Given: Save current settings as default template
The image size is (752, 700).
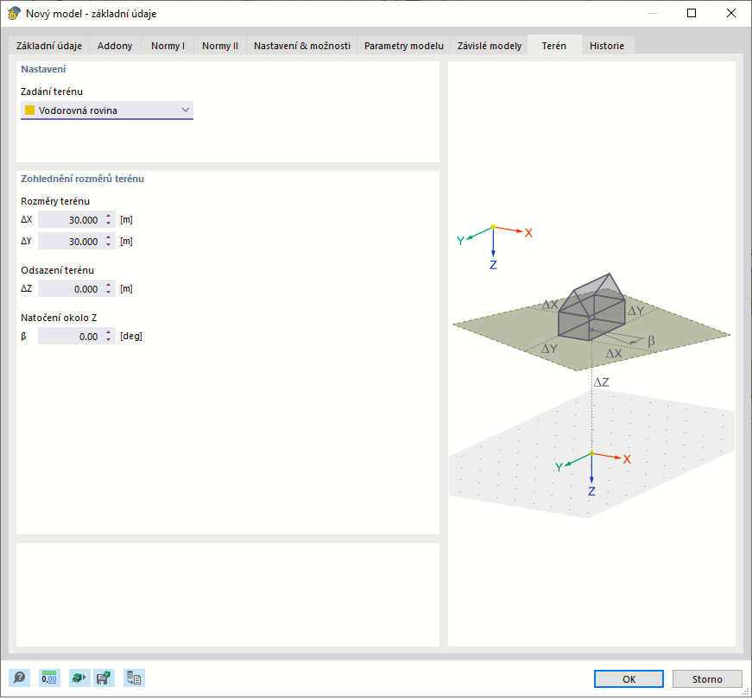Looking at the screenshot, I should pos(104,678).
